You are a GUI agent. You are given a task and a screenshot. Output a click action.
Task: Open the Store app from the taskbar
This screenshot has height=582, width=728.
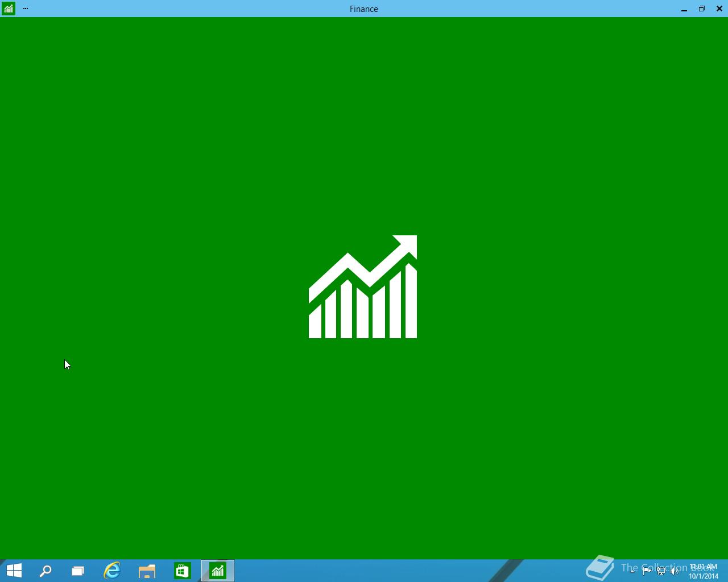tap(182, 571)
